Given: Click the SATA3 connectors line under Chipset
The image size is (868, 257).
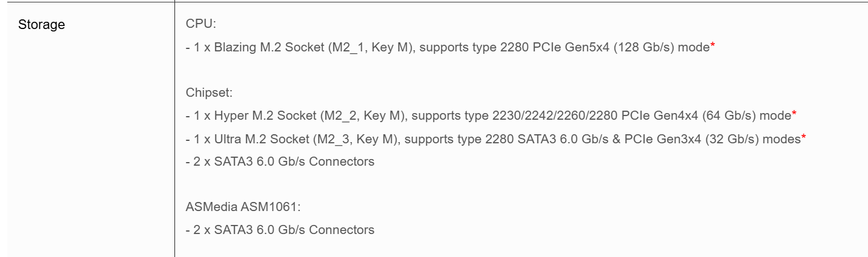Looking at the screenshot, I should click(x=280, y=162).
